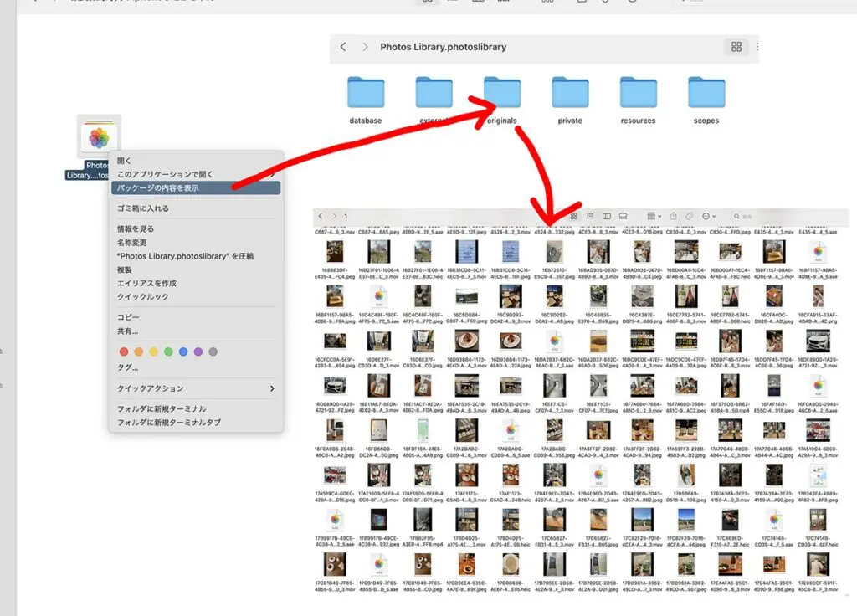Expand the クイックアクション submenu
Screen dimensions: 857x616
pyautogui.click(x=196, y=388)
